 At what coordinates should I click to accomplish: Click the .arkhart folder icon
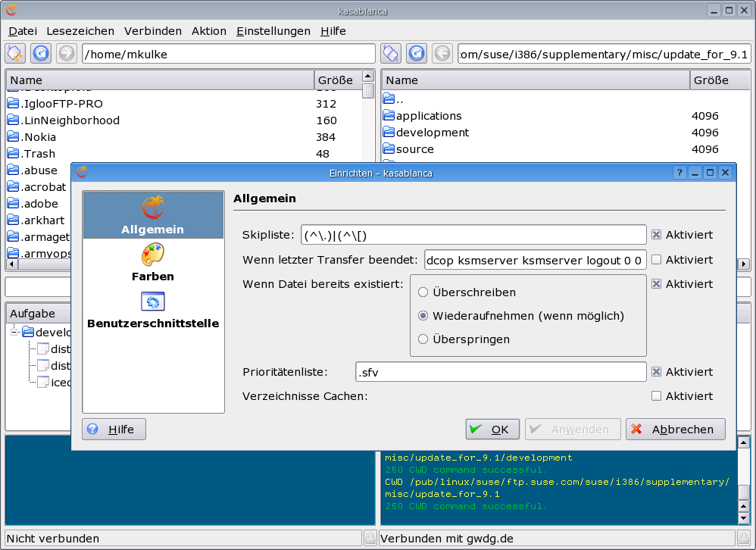pos(14,220)
